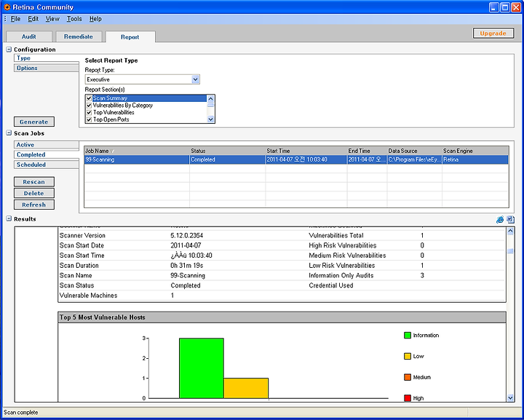The image size is (524, 420).
Task: Open report in Internet Explorer icon
Action: [x=499, y=220]
